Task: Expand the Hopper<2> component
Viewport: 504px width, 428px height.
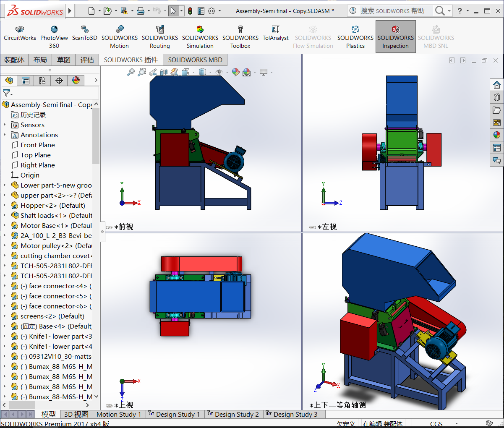Action: [5, 205]
